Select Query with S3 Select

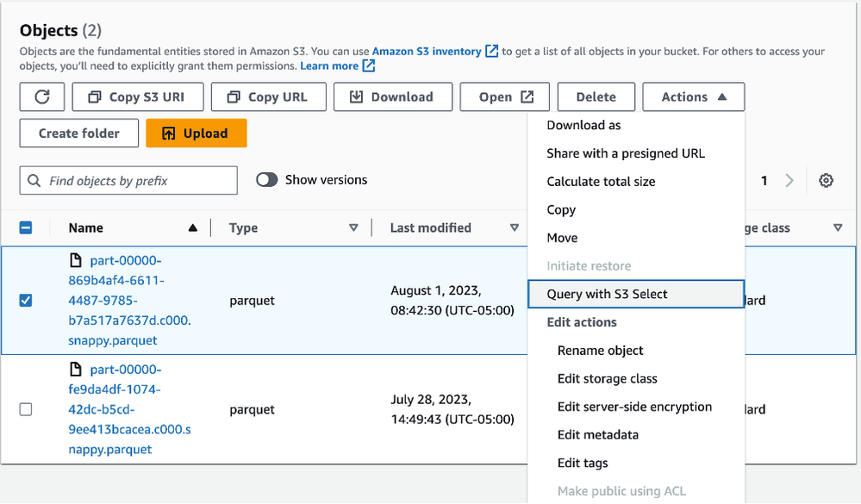coord(607,294)
